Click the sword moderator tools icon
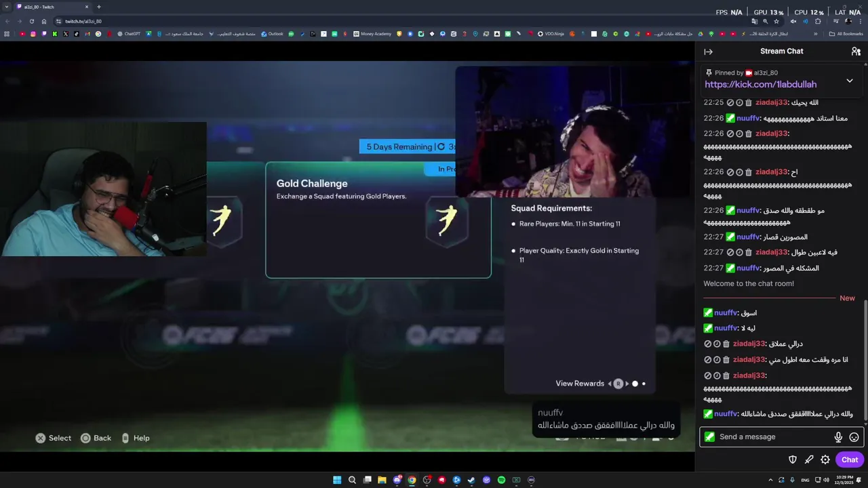Image resolution: width=868 pixels, height=488 pixels. pyautogui.click(x=809, y=460)
